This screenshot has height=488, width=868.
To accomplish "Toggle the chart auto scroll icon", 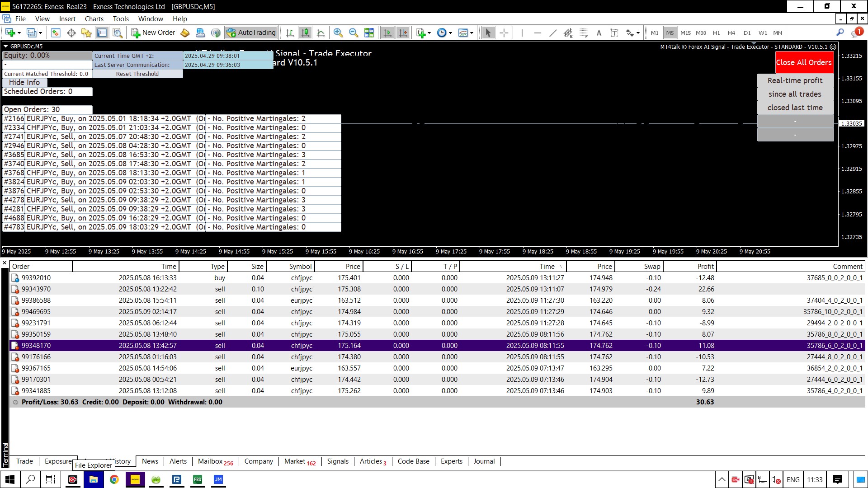I will (387, 33).
